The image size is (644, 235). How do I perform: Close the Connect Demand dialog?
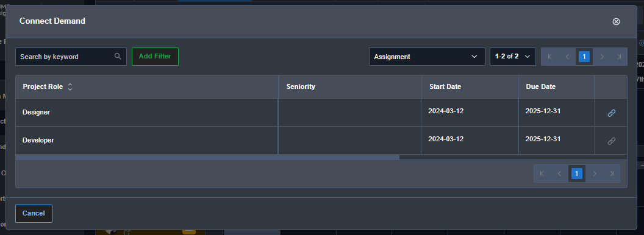(x=616, y=22)
